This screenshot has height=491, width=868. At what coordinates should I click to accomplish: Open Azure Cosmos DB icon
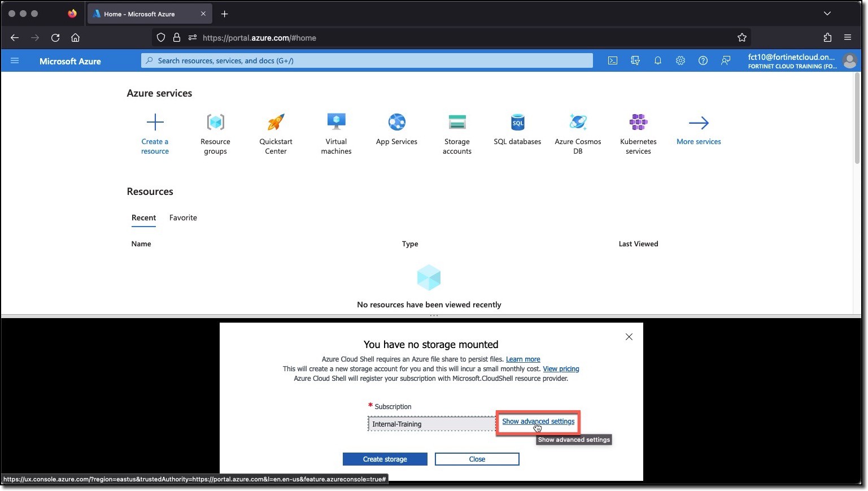[578, 122]
